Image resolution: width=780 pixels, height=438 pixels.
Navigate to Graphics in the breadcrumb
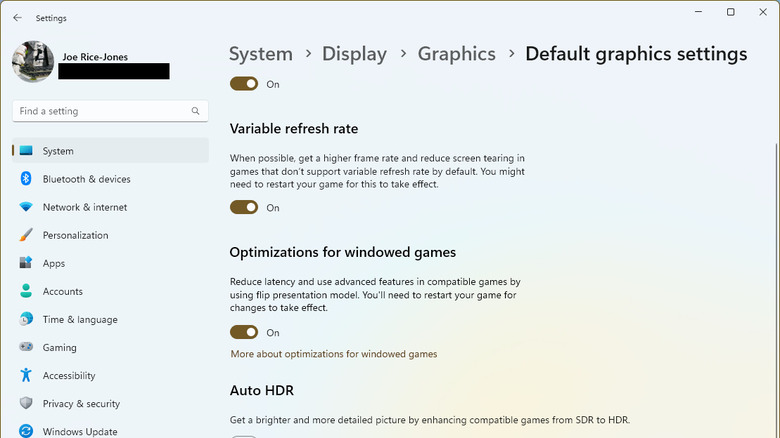(456, 54)
